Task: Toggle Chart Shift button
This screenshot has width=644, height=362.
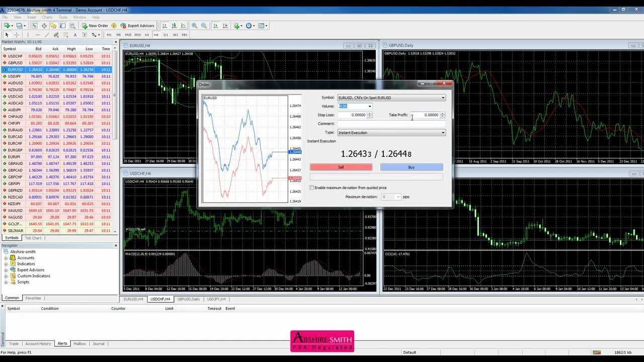Action: point(225,26)
